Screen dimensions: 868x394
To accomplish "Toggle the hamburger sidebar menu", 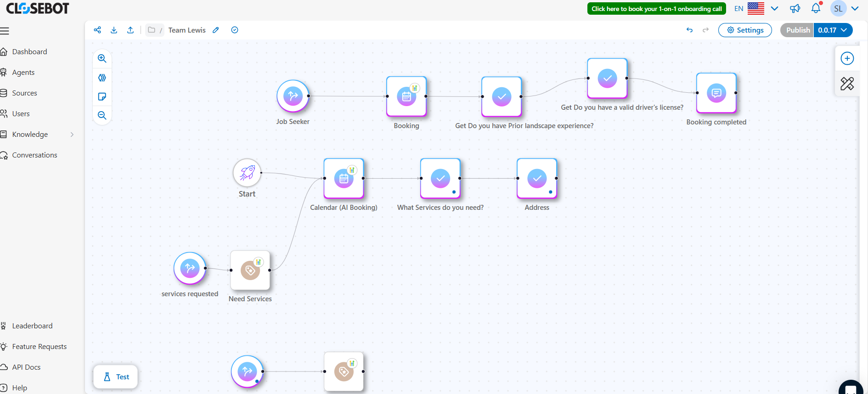I will (5, 31).
